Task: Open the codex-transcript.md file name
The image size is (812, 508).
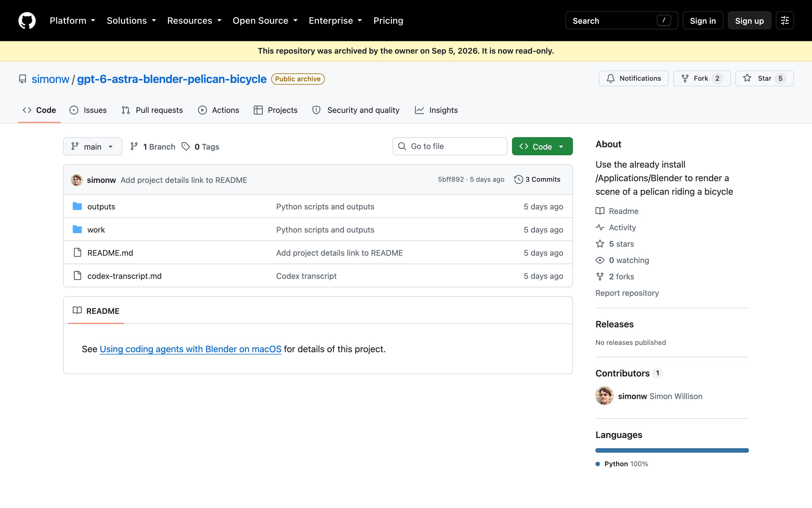Action: point(125,276)
